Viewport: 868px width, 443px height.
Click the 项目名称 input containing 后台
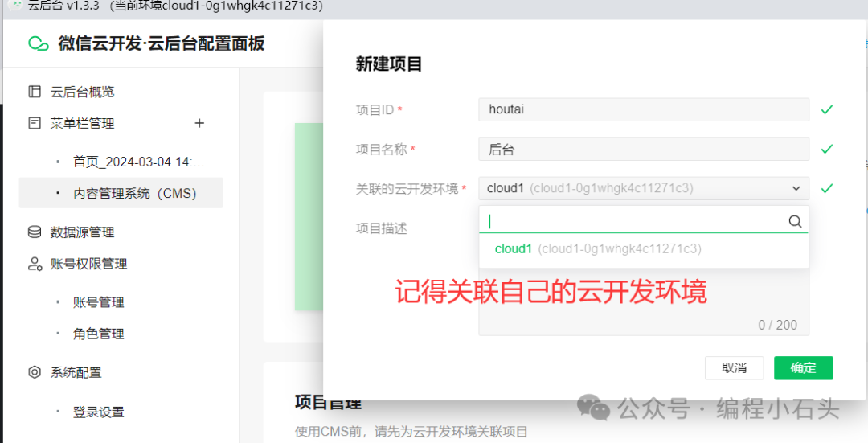click(x=644, y=149)
